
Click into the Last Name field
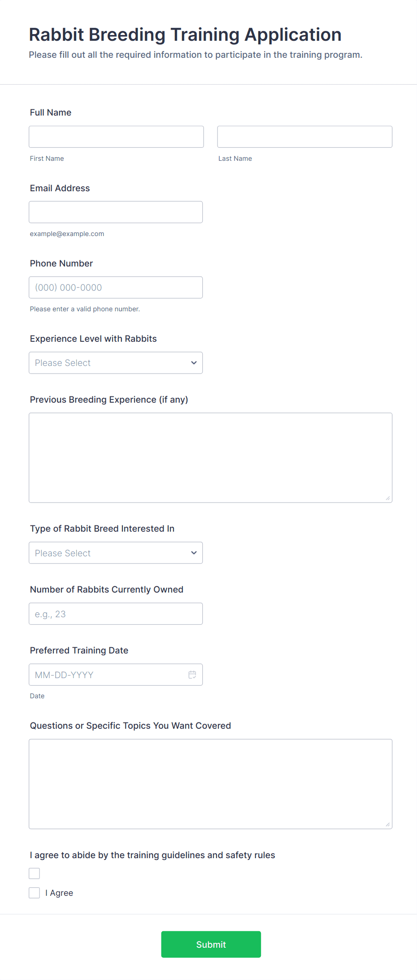click(304, 137)
